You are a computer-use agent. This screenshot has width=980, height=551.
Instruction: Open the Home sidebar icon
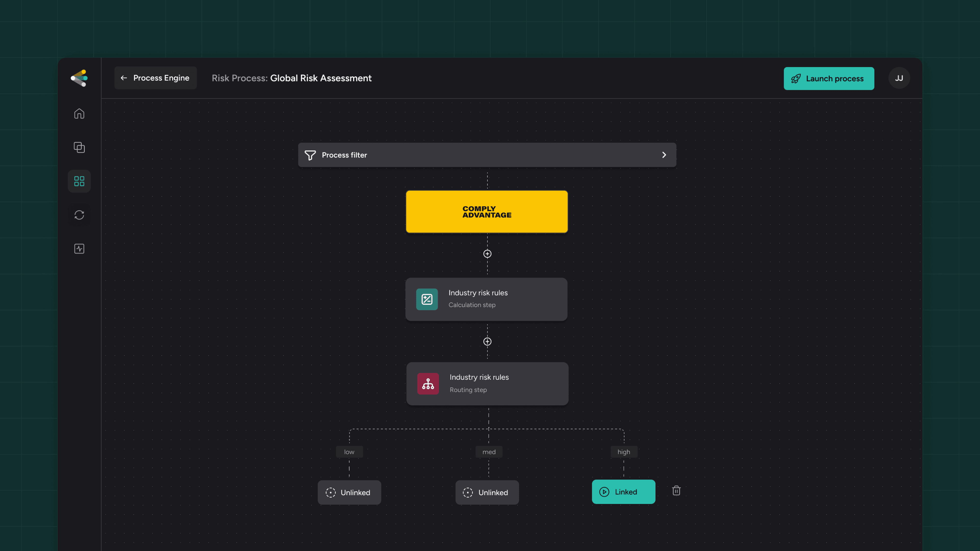(x=79, y=114)
